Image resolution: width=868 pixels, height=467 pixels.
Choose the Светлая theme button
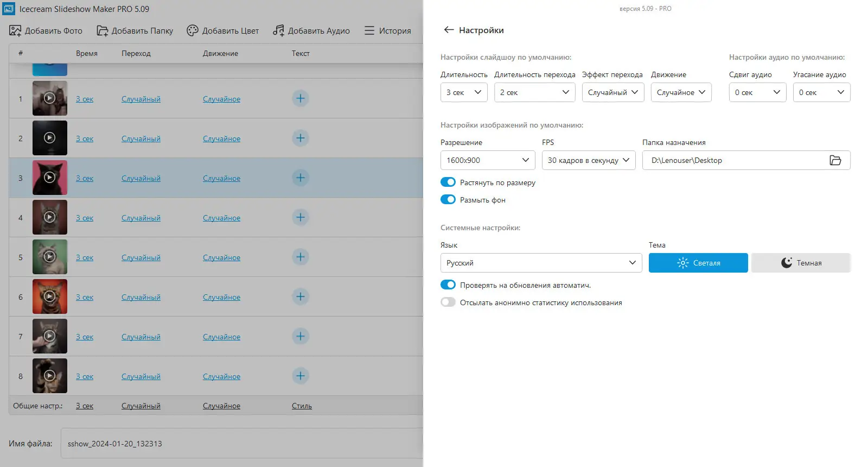click(698, 263)
